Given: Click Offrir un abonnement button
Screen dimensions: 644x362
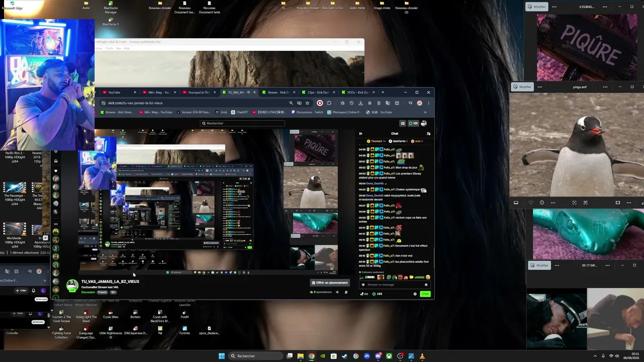Looking at the screenshot, I should click(330, 283).
